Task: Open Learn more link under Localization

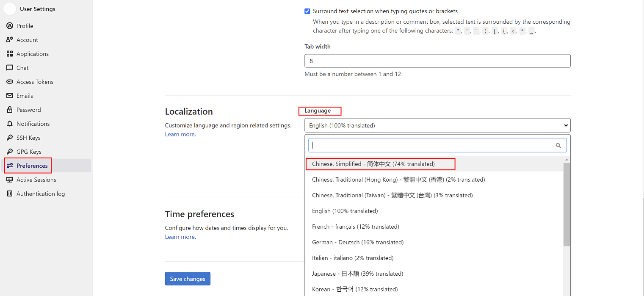Action: pos(180,134)
